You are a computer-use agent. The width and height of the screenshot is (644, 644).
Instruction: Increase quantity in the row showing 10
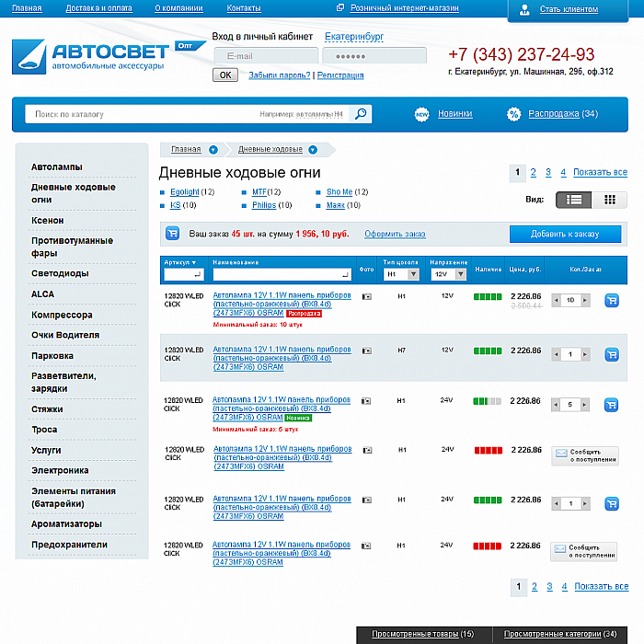click(585, 300)
